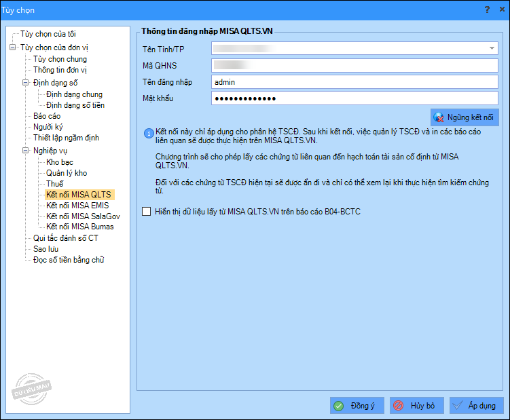Collapse the Định dạng số node
Screen dimensions: 510x420
tap(25, 83)
